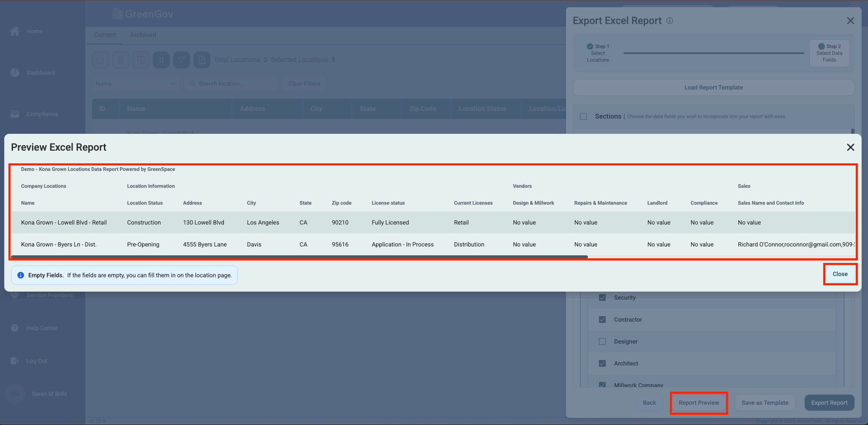The height and width of the screenshot is (425, 868).
Task: Select the Log Out menu item
Action: click(37, 361)
